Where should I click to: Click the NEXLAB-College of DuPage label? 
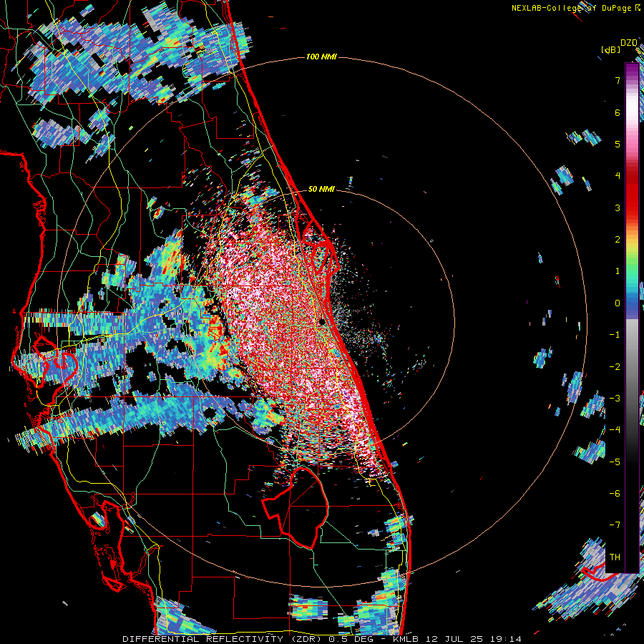(572, 8)
